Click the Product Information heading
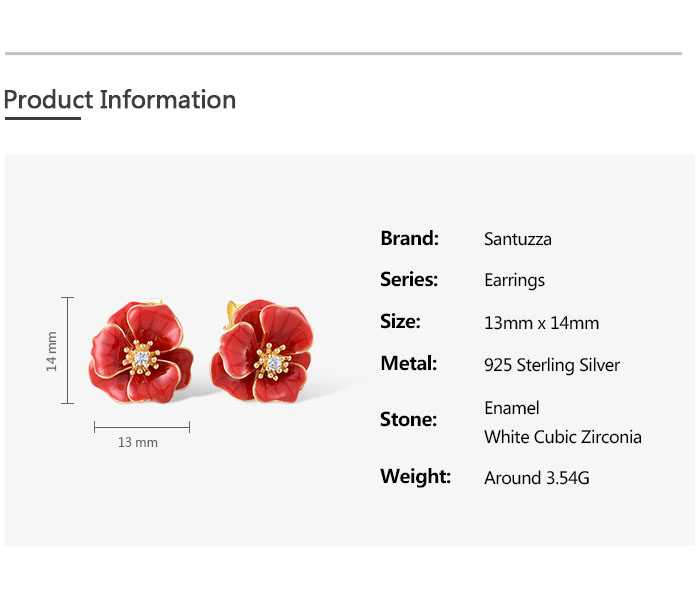This screenshot has height=596, width=700. pyautogui.click(x=120, y=100)
